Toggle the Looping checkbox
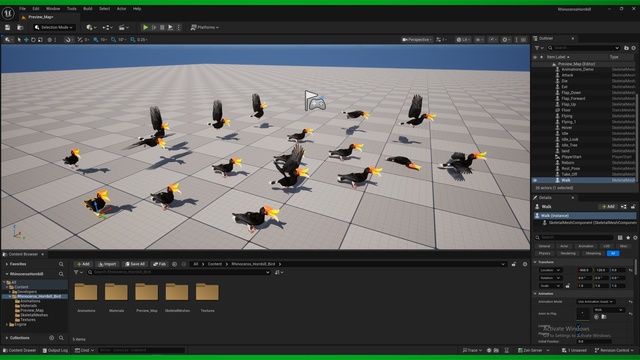Viewport: 640px width, 360px height. point(579,326)
